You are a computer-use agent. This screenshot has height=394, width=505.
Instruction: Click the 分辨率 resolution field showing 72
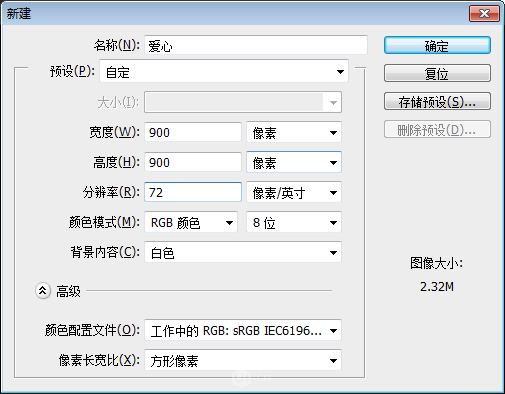pyautogui.click(x=193, y=192)
